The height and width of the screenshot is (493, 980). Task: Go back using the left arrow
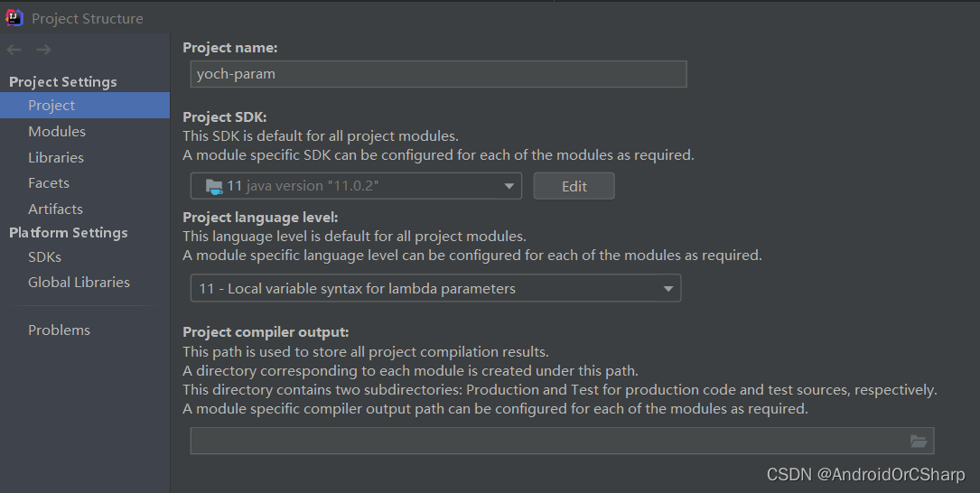click(14, 51)
